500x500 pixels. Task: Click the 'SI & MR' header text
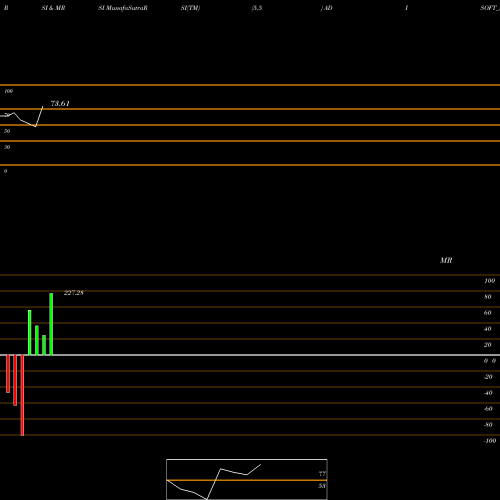53,8
